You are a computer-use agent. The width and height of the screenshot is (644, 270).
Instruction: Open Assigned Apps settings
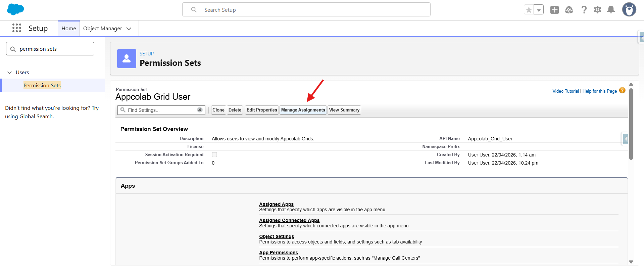pos(276,204)
